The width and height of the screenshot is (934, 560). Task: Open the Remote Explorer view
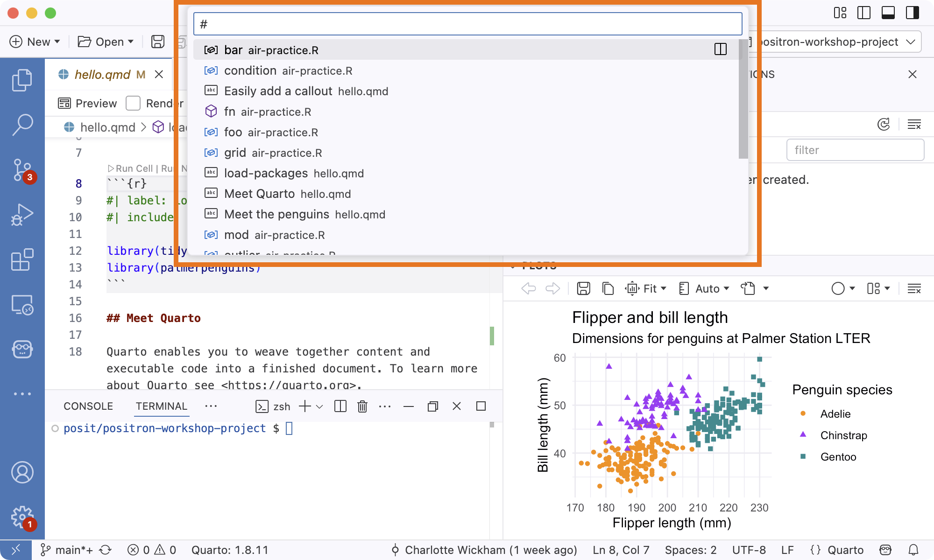[x=22, y=304]
